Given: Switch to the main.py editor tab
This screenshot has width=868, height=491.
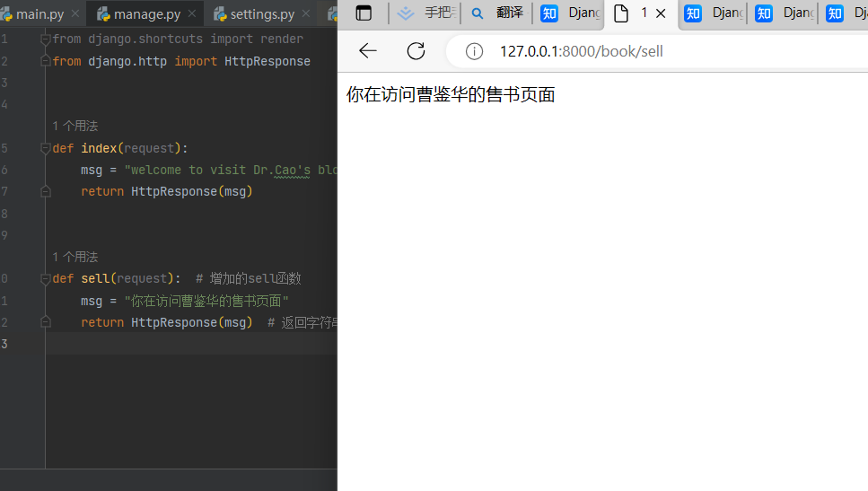Looking at the screenshot, I should pos(39,13).
